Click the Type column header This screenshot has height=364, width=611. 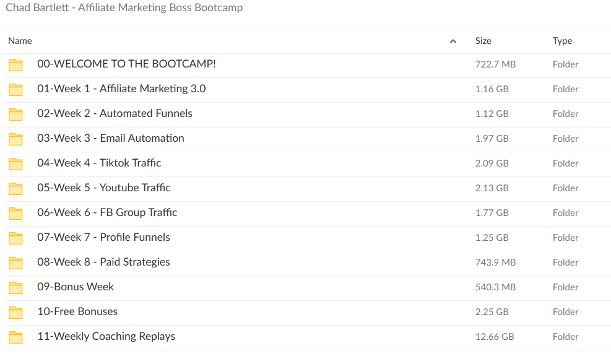(562, 40)
